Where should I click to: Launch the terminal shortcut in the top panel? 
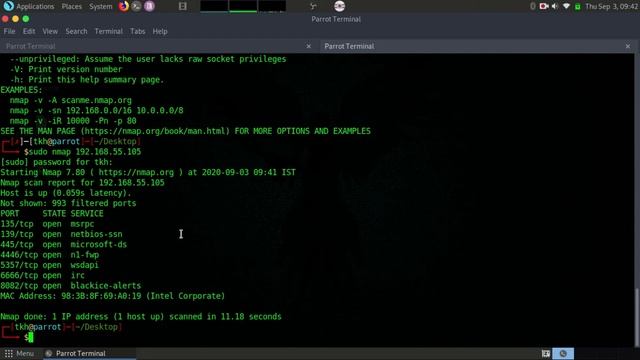tap(136, 6)
